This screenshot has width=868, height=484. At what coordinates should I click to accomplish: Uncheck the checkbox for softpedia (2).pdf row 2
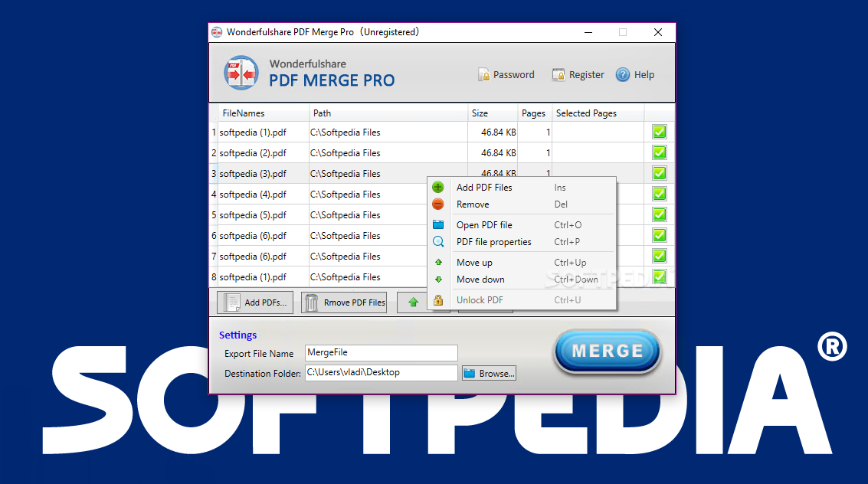(x=660, y=152)
